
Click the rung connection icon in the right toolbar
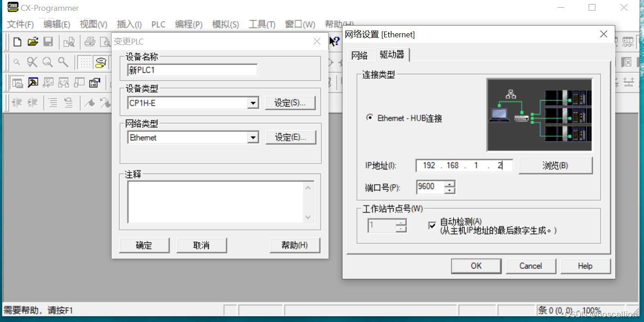point(628,82)
